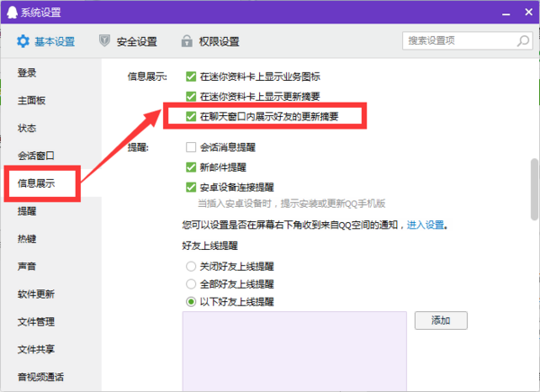Viewport: 540px width, 392px height.
Task: Select 软件更新 in the sidebar
Action: 36,294
